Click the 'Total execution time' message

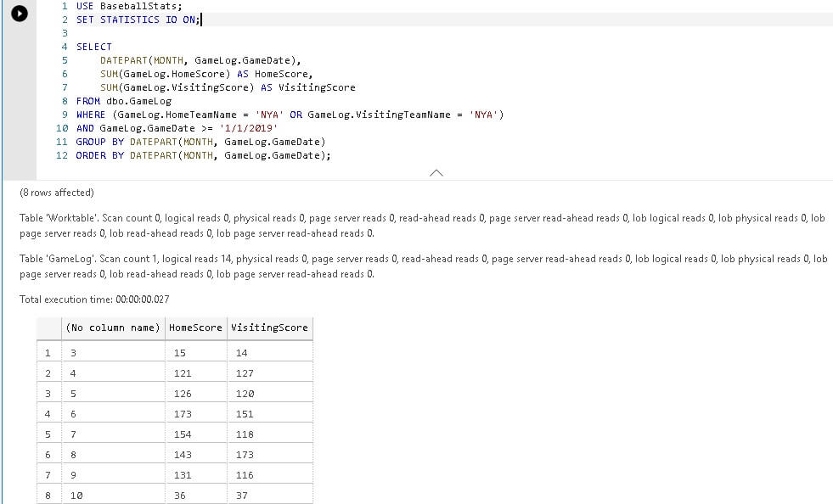coord(94,299)
